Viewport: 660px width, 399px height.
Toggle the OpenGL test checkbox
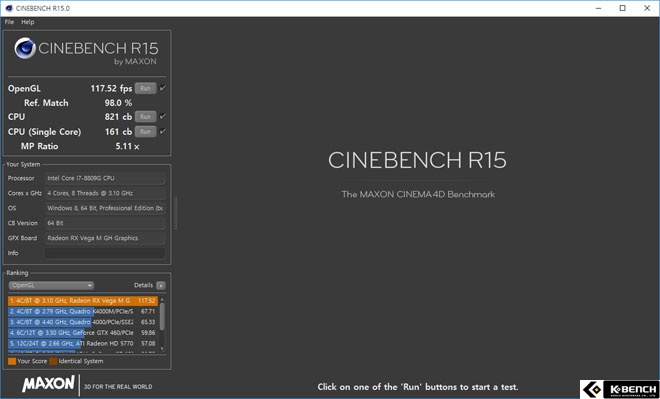pos(162,88)
